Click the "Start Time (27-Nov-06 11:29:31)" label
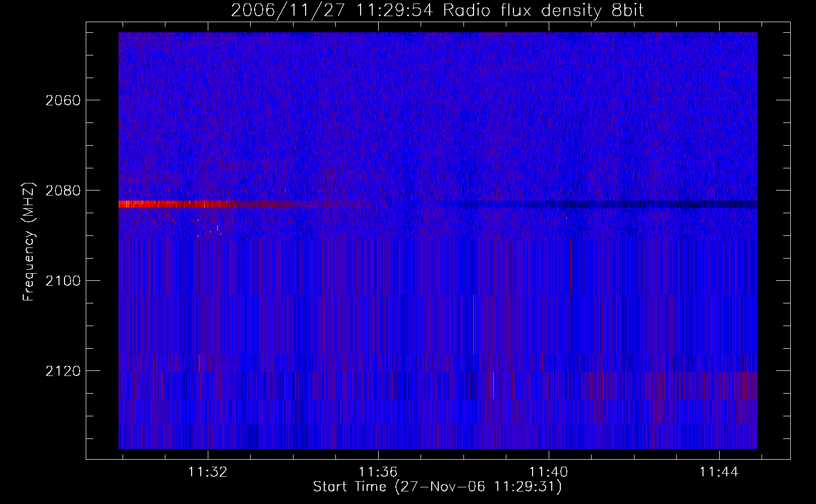The height and width of the screenshot is (504, 816). tap(437, 487)
